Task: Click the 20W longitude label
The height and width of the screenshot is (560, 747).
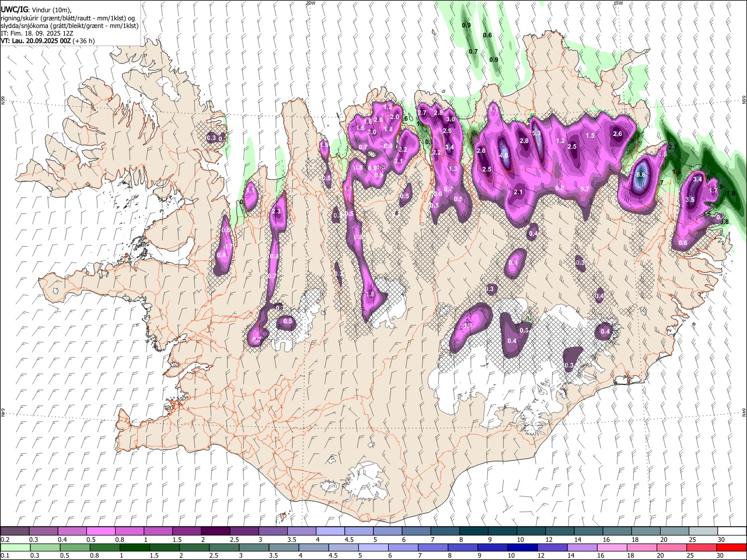Action: 310,3
